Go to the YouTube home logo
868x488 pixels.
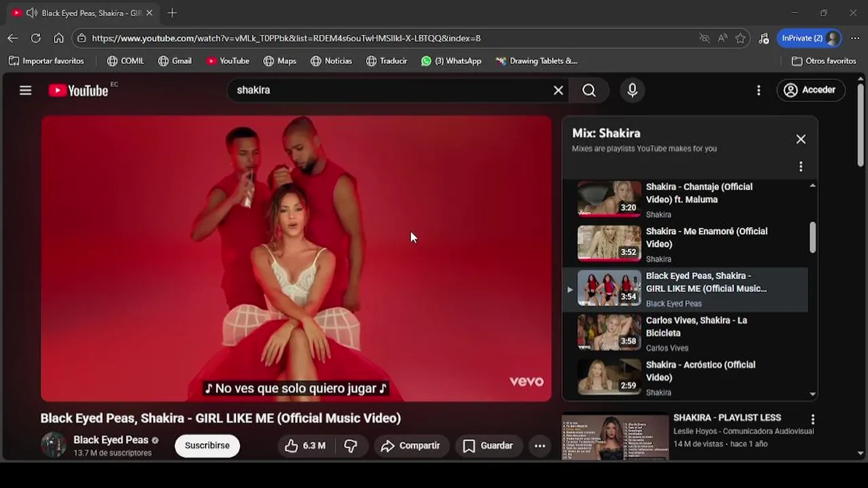tap(79, 90)
